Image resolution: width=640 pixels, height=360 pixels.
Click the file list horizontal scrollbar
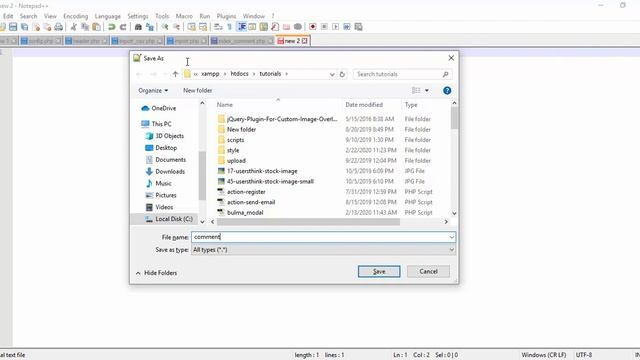pos(308,222)
